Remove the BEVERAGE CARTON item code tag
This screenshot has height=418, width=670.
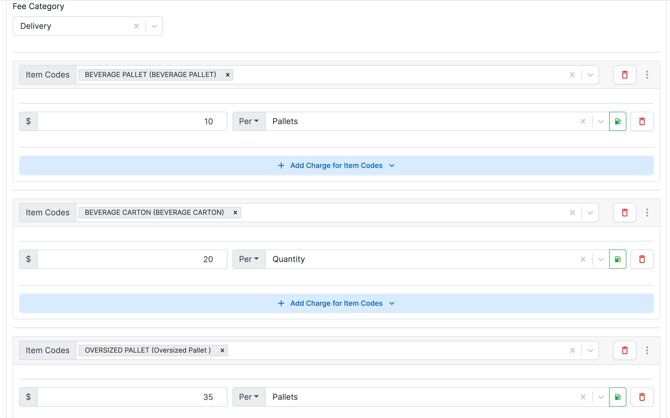[x=236, y=213]
